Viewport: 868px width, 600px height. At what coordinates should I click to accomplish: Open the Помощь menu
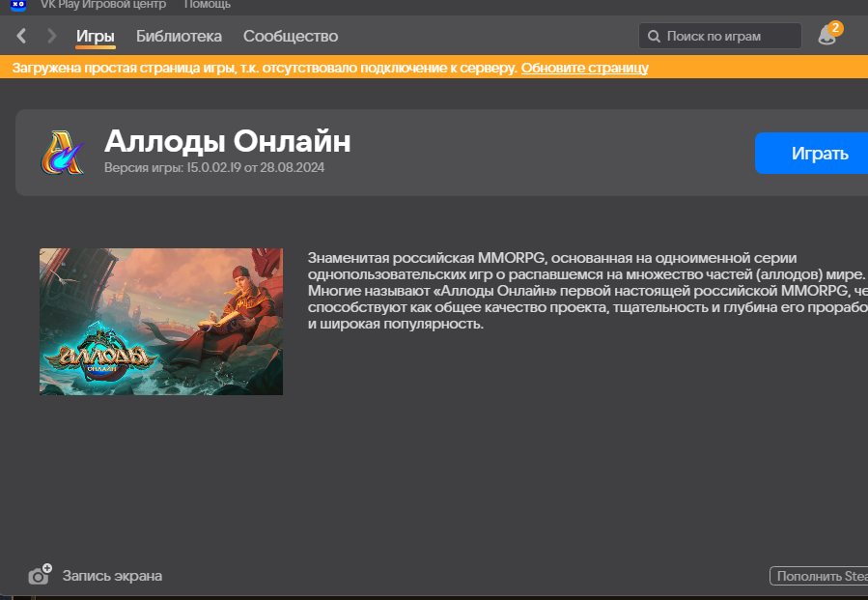click(207, 5)
